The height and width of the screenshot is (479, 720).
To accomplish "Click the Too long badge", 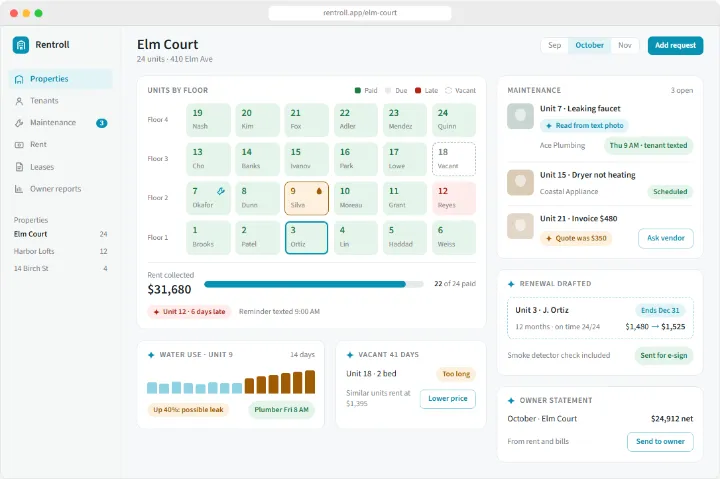I will pyautogui.click(x=456, y=374).
